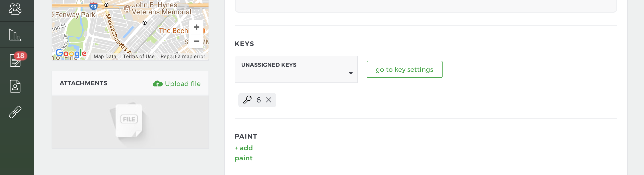Click the Google logo on map
This screenshot has height=175, width=644.
click(71, 53)
